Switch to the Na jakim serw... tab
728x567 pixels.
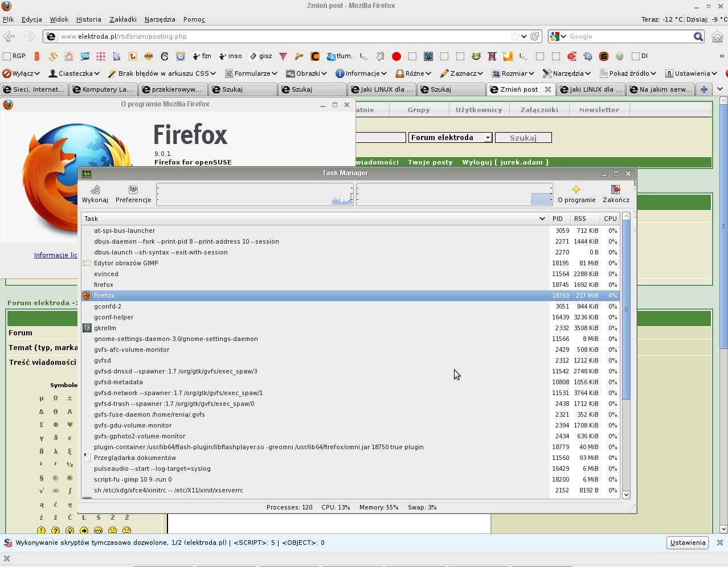[660, 89]
